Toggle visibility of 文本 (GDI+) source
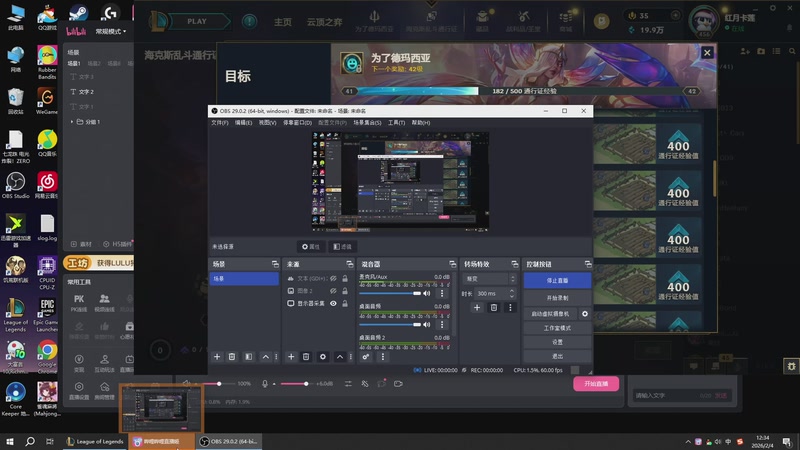Image resolution: width=800 pixels, height=450 pixels. point(333,279)
